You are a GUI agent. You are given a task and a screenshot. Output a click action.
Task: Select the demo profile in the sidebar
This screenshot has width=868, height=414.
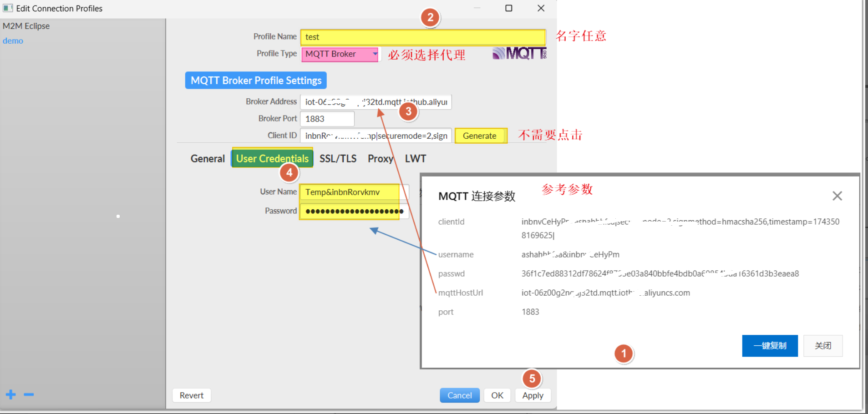tap(13, 40)
